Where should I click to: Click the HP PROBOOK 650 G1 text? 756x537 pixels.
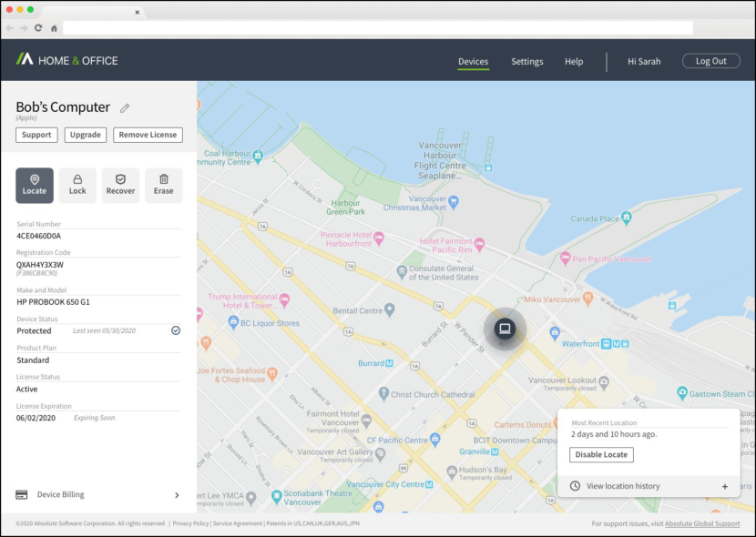[53, 302]
